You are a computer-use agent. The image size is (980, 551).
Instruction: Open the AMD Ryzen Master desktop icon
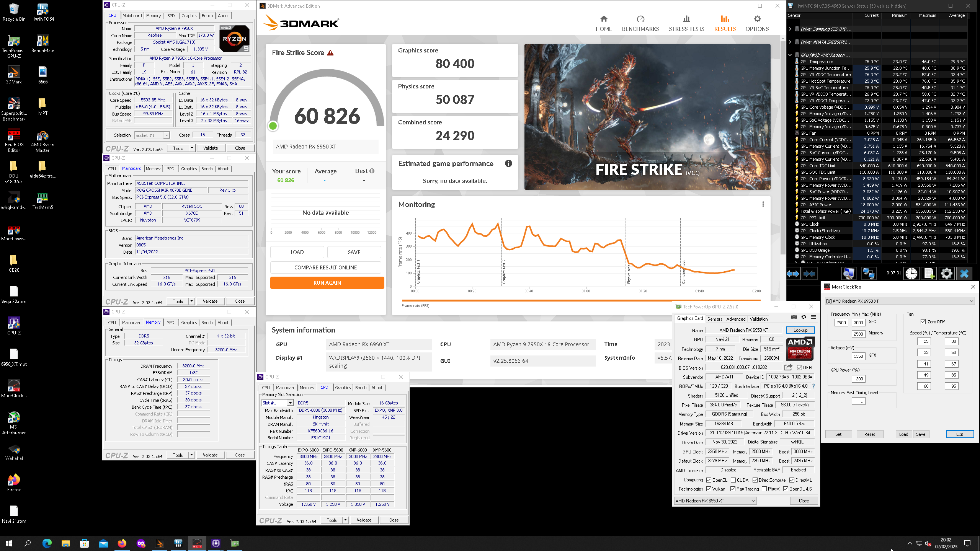[42, 141]
